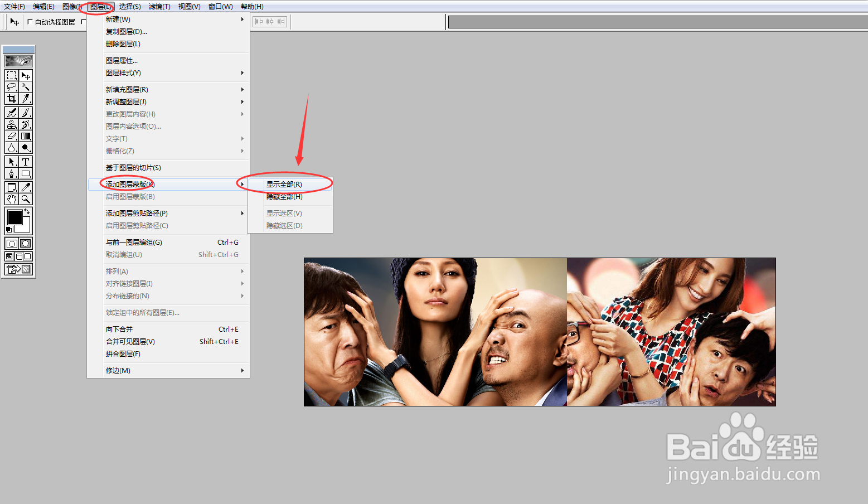Select the Healing Brush tool

[x=12, y=113]
